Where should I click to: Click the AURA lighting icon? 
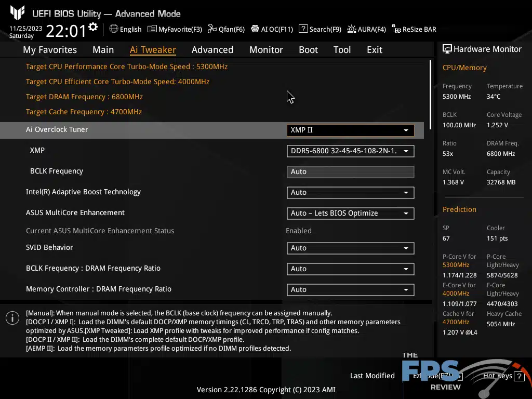pos(352,29)
